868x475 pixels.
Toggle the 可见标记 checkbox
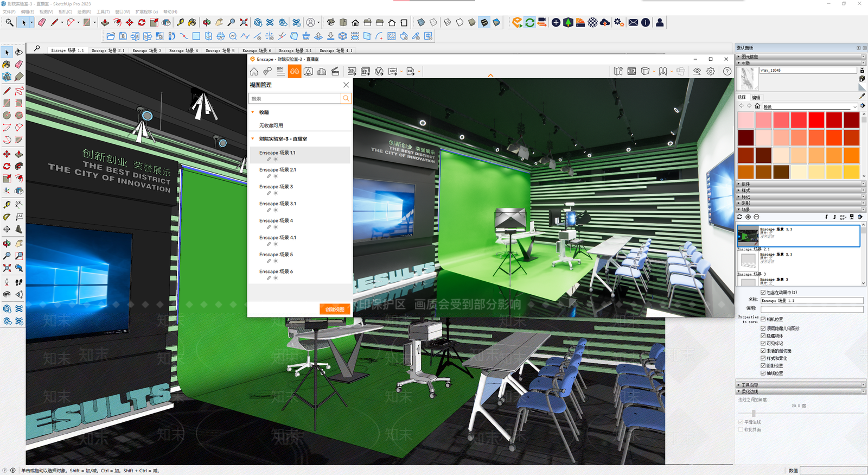coord(763,343)
